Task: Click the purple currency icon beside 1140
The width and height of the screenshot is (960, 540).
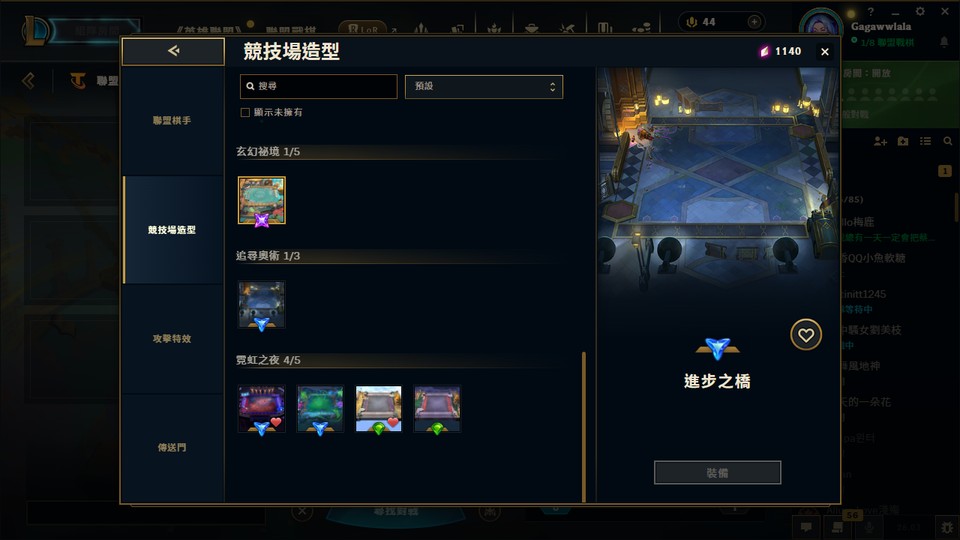Action: 764,51
